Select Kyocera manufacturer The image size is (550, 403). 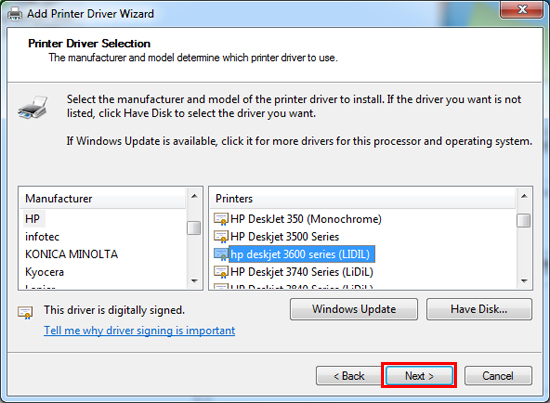(x=45, y=272)
